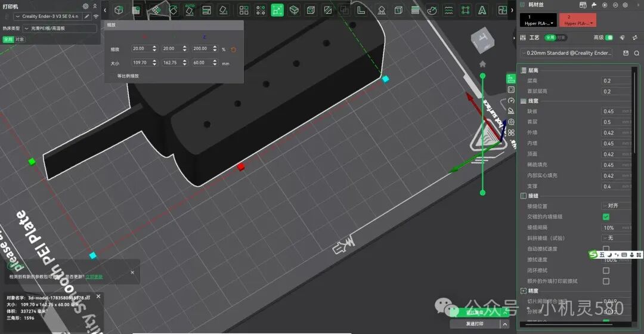The height and width of the screenshot is (334, 644).
Task: Select the text tool A icon
Action: point(482,10)
